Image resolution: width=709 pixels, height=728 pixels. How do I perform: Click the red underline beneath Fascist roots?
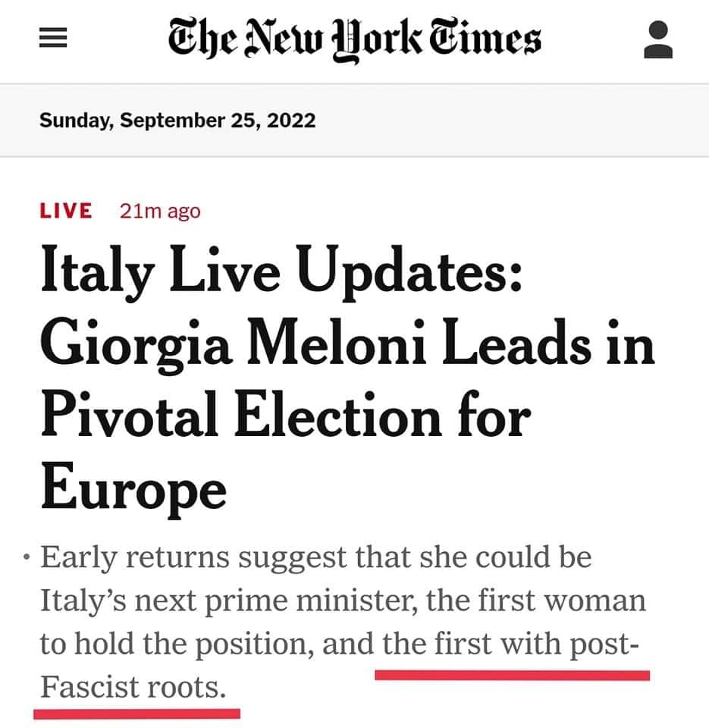point(137,714)
